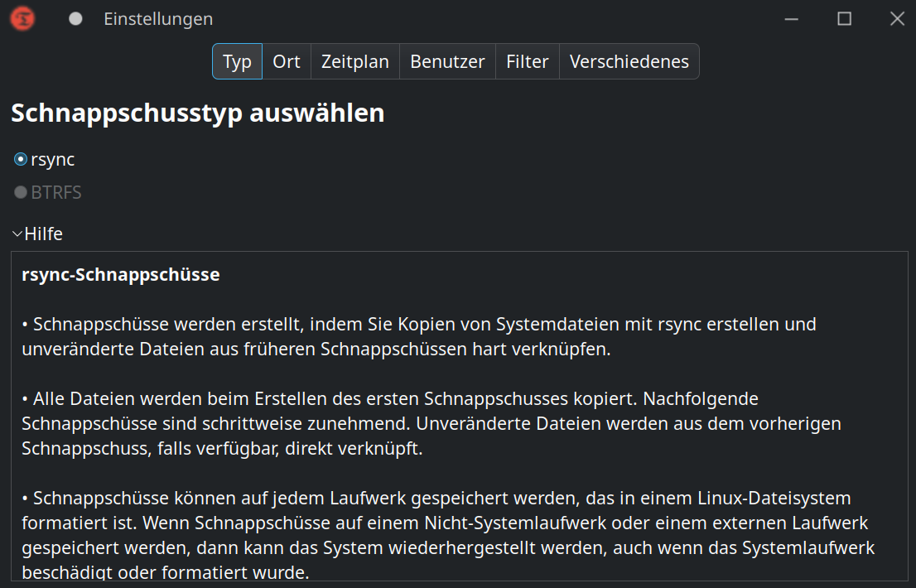Maximize the Einstellungen window
The height and width of the screenshot is (588, 916).
pyautogui.click(x=844, y=18)
